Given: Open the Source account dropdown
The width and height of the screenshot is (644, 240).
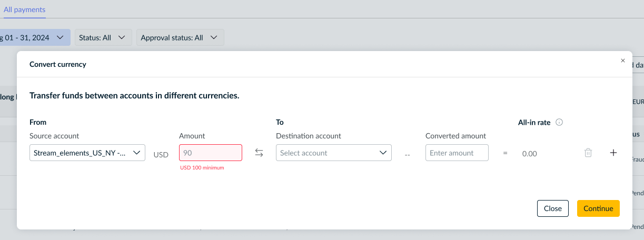Looking at the screenshot, I should coord(87,153).
